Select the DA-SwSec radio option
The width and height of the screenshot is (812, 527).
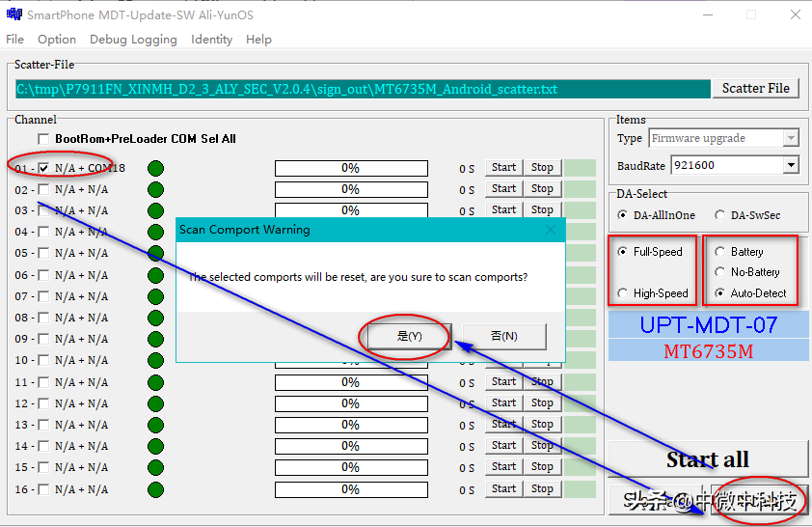pos(719,215)
